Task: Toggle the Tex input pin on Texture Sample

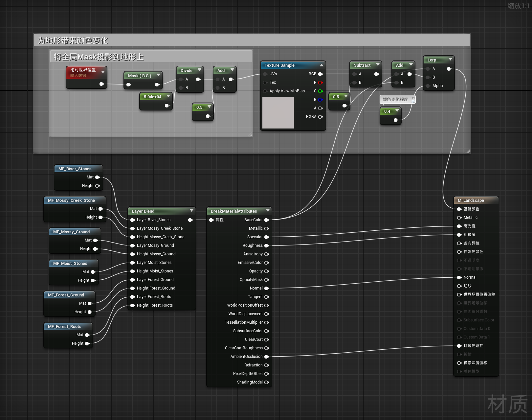Action: pos(265,82)
